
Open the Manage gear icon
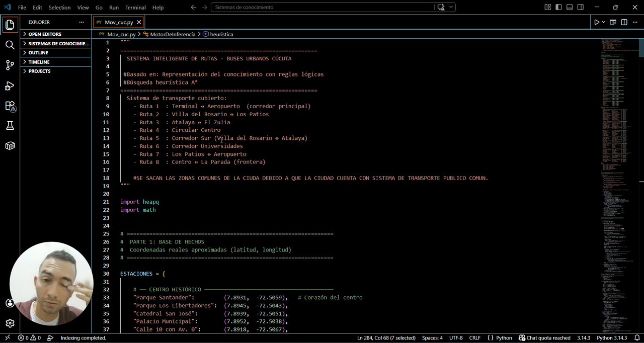click(10, 323)
